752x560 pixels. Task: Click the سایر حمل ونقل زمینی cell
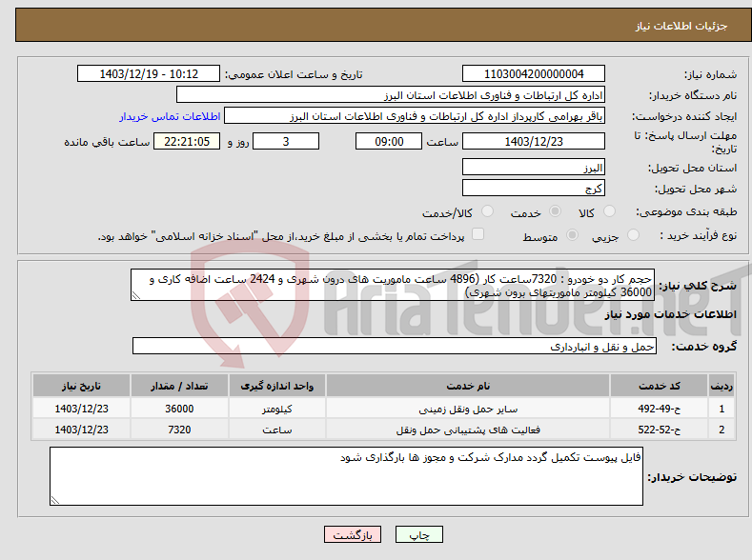pos(468,409)
